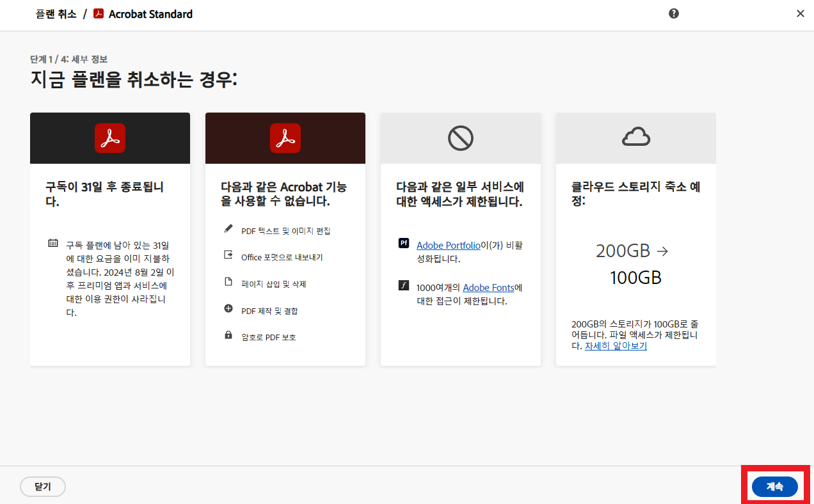
Task: Click the lock icon for 암호로 PDF 보호
Action: pyautogui.click(x=228, y=335)
